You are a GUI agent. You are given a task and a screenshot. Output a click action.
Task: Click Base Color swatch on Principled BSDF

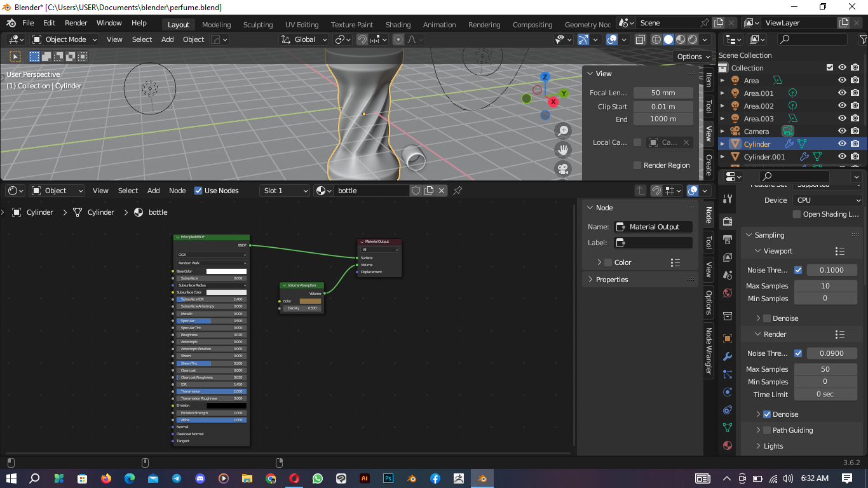point(226,271)
